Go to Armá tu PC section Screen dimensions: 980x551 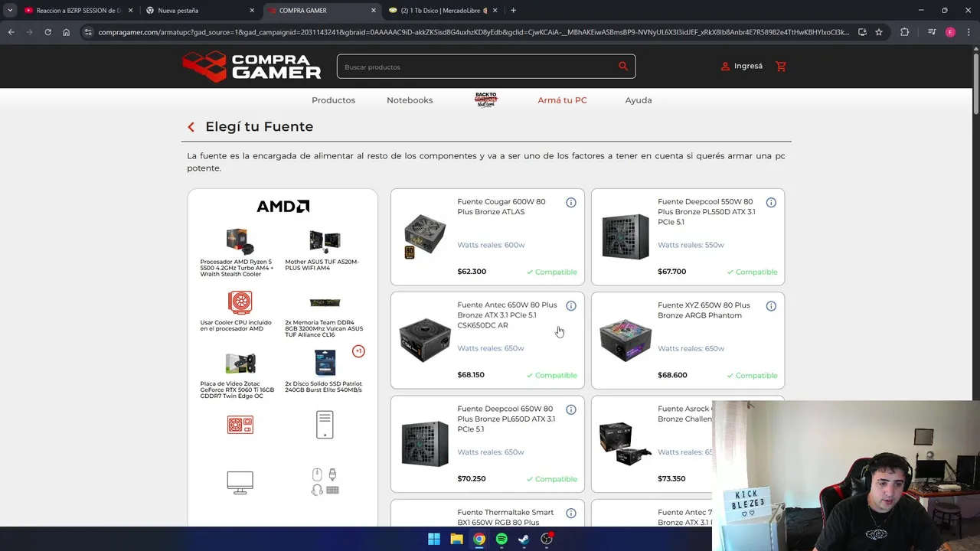point(562,100)
